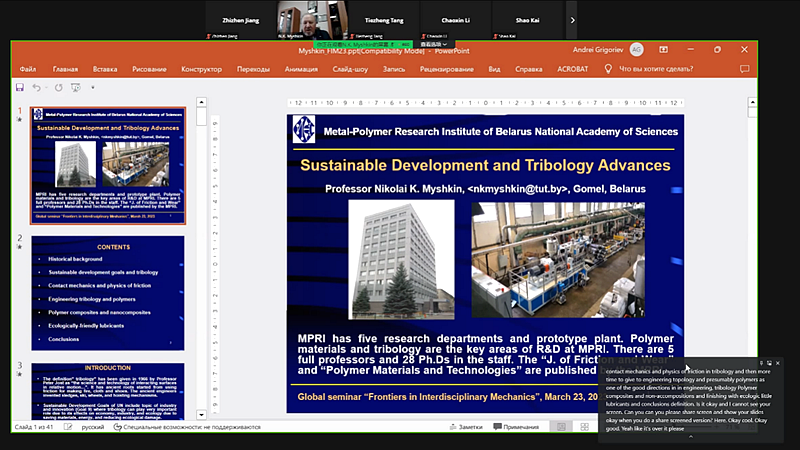Click the main slide area scroll up arrow
The height and width of the screenshot is (450, 800).
coord(752,102)
